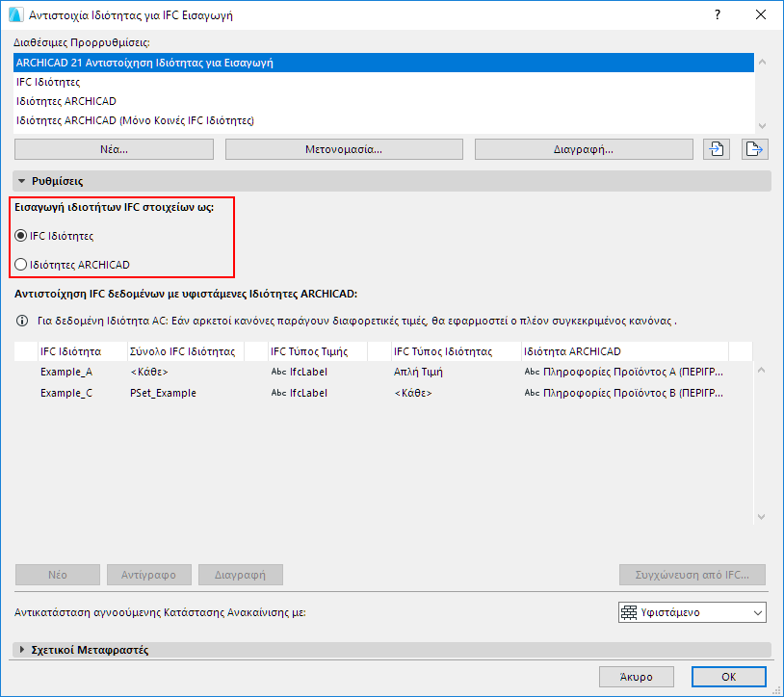Click the Νέο rule button
Viewport: 784px width, 697px height.
(x=58, y=575)
